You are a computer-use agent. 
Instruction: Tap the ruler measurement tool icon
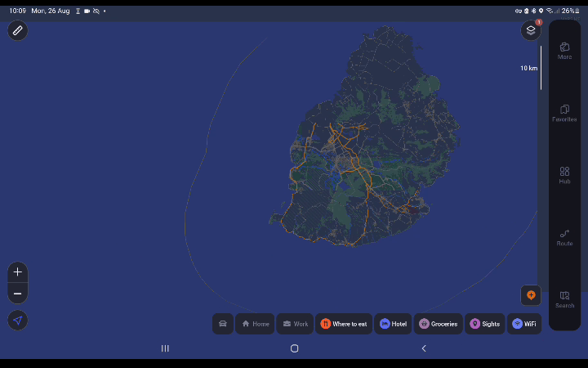coord(18,30)
